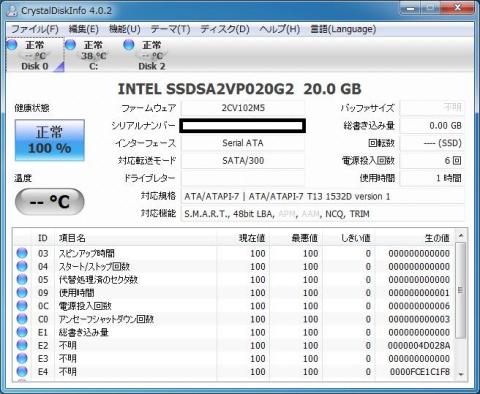This screenshot has height=394, width=480.
Task: Click the 現在値 column header
Action: click(x=243, y=238)
